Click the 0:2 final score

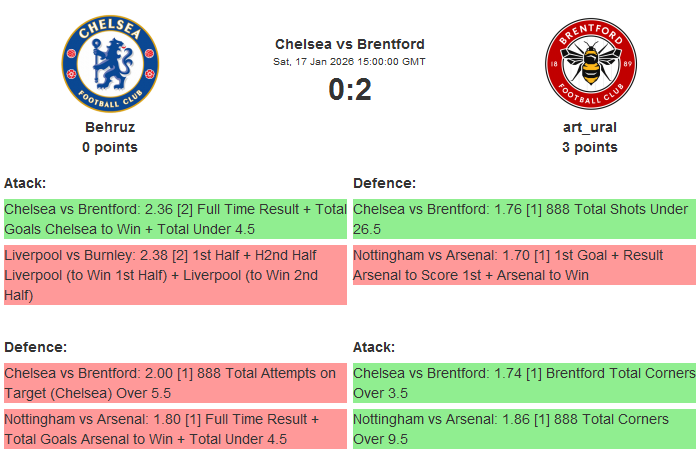point(350,90)
